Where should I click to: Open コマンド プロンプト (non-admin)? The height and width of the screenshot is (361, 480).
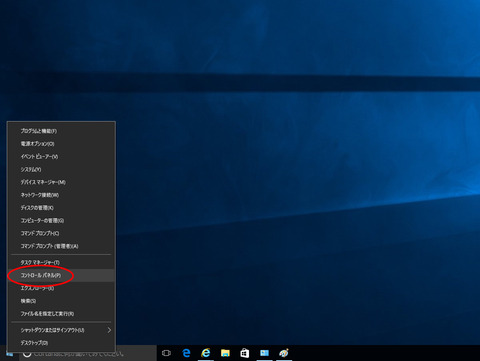tap(61, 233)
